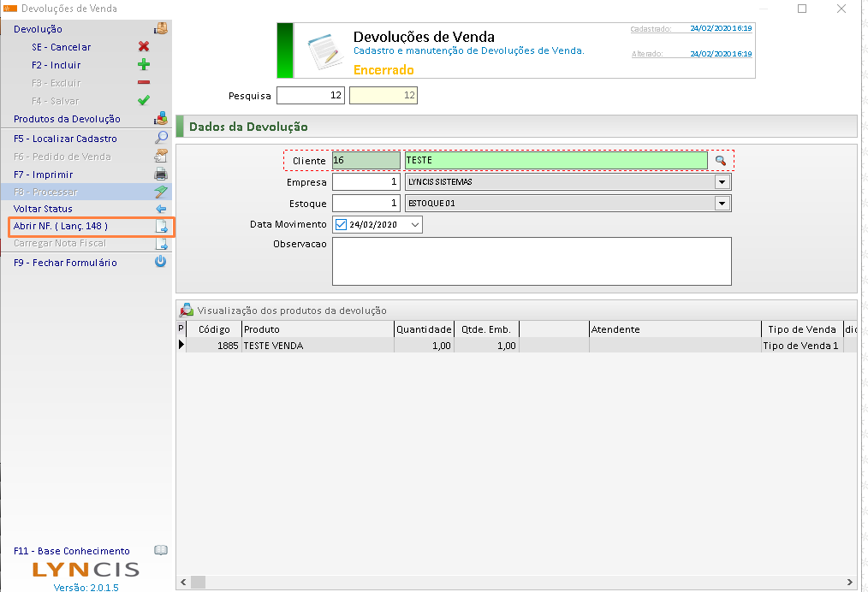This screenshot has width=868, height=592.
Task: Click the Cadastrado timestamp link
Action: pyautogui.click(x=721, y=28)
